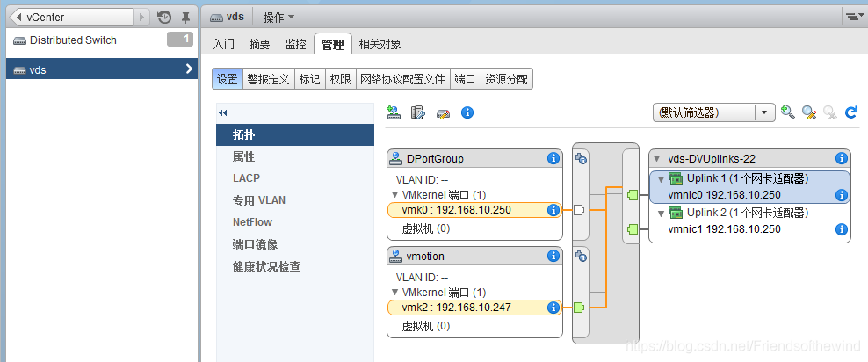The width and height of the screenshot is (868, 362).
Task: Click the disabled remove filter icon
Action: tap(830, 113)
